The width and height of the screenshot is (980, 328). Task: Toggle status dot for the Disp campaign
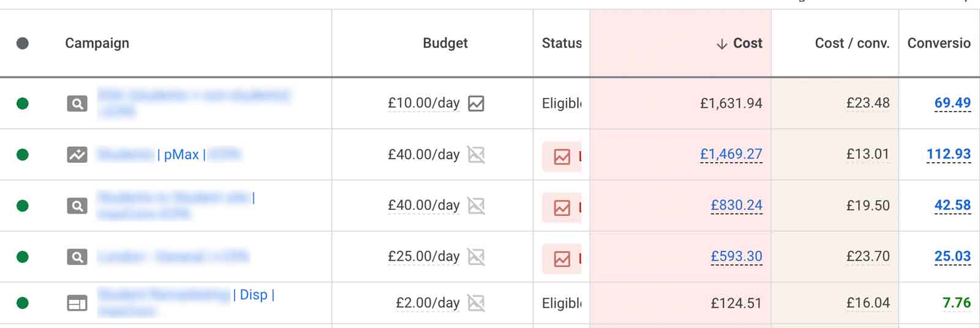[23, 303]
